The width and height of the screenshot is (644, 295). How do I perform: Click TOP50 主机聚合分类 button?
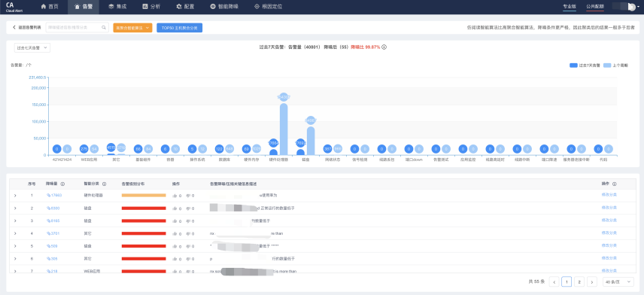click(180, 28)
